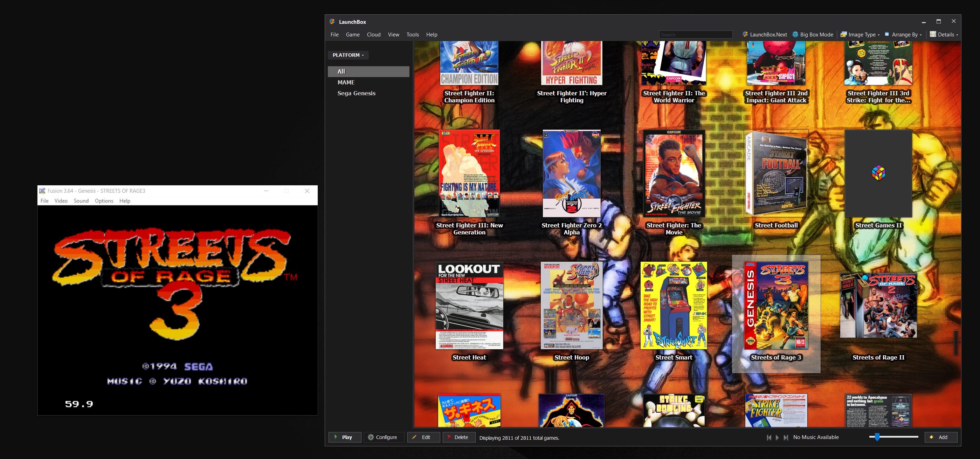Image resolution: width=980 pixels, height=459 pixels.
Task: Select the Street Football box art
Action: 776,173
